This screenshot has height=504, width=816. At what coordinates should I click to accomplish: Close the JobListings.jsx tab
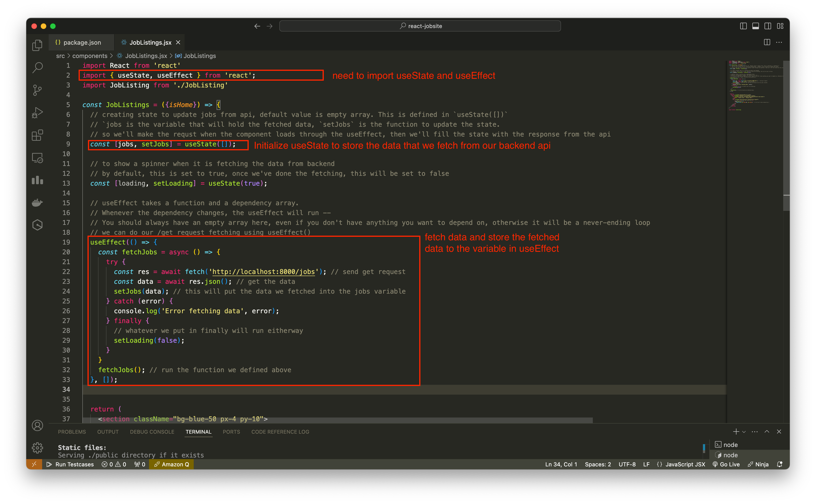pyautogui.click(x=178, y=42)
